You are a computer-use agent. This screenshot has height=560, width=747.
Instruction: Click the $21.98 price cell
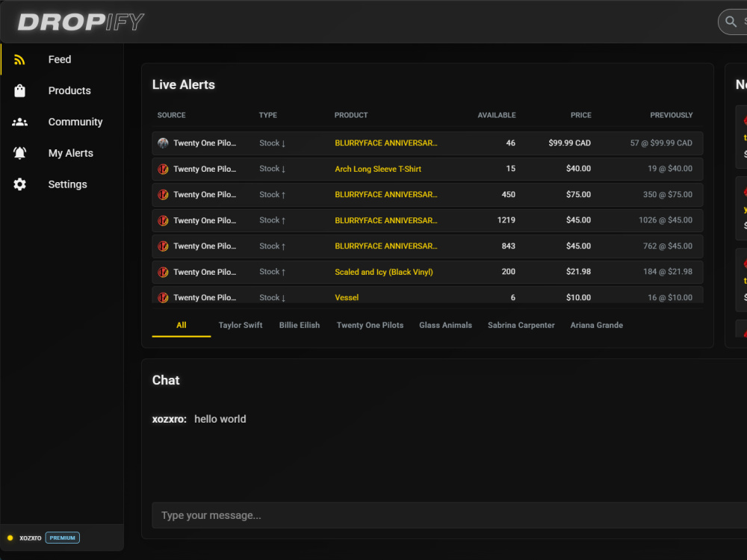[x=578, y=272]
